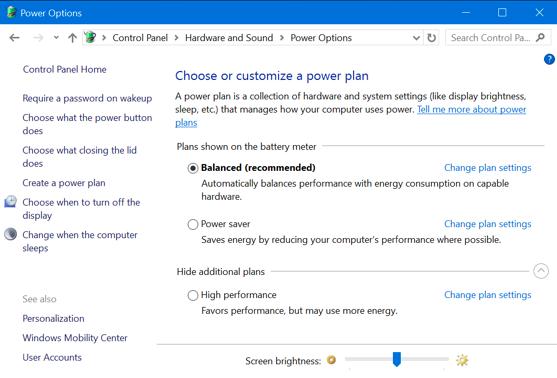
Task: Collapse the Hide additional plans section
Action: [x=541, y=271]
